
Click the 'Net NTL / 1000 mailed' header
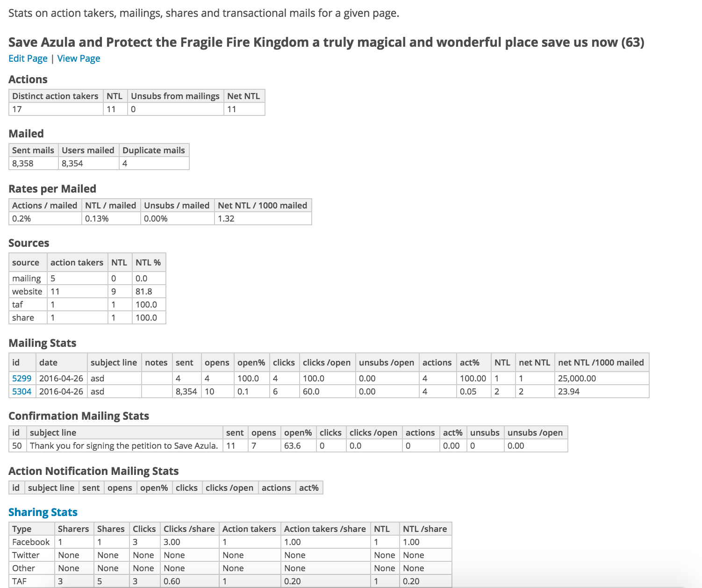click(x=262, y=205)
